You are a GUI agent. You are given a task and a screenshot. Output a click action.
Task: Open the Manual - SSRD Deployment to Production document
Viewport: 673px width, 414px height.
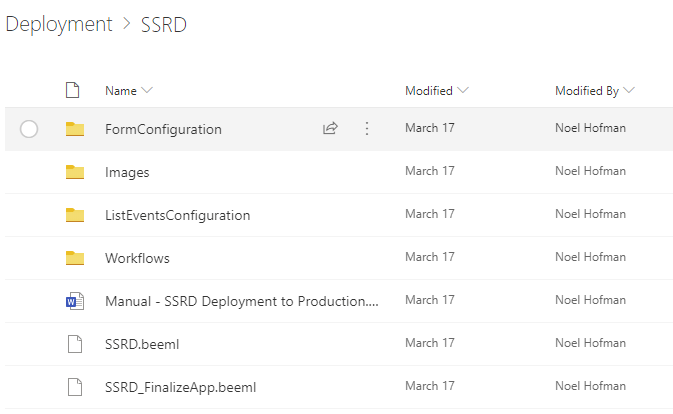(242, 301)
